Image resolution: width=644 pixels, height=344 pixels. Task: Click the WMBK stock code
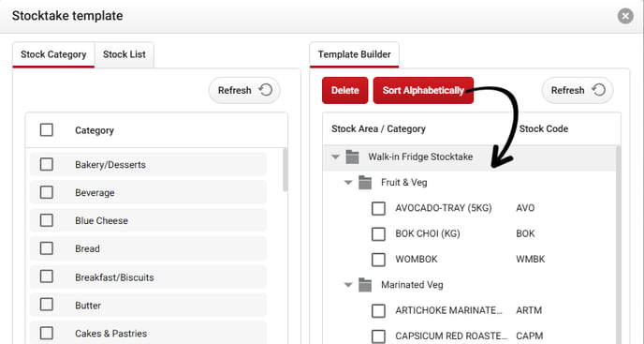(x=531, y=260)
